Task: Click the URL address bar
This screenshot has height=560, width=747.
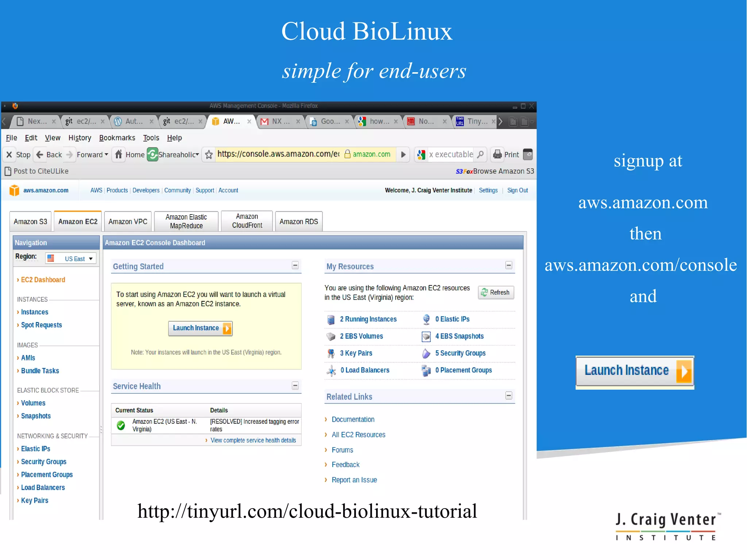Action: click(x=278, y=154)
